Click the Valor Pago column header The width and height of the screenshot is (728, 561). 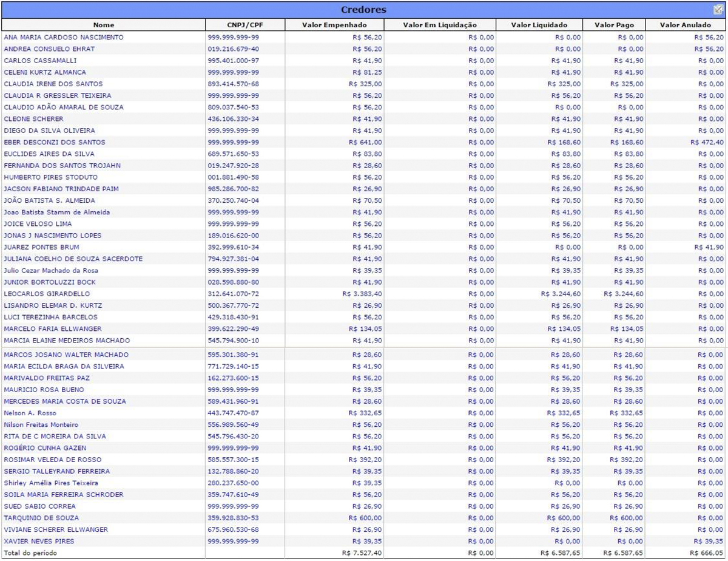click(613, 25)
